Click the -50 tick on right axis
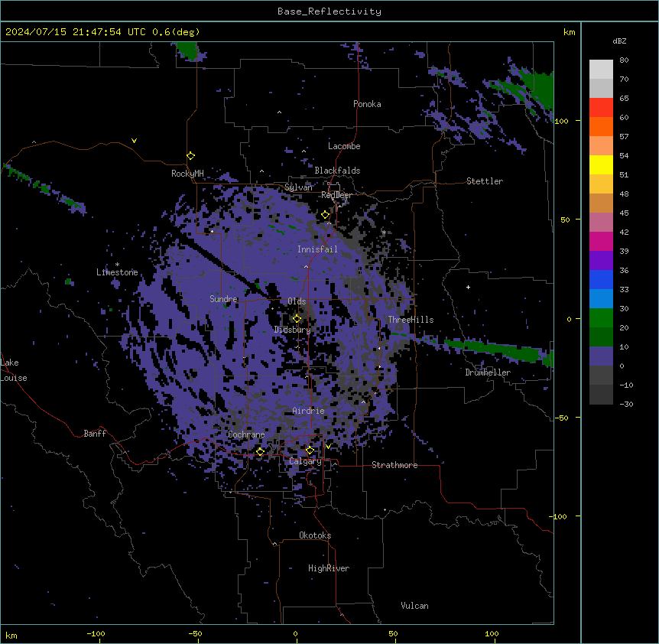Screen dimensions: 659x644 click(561, 418)
